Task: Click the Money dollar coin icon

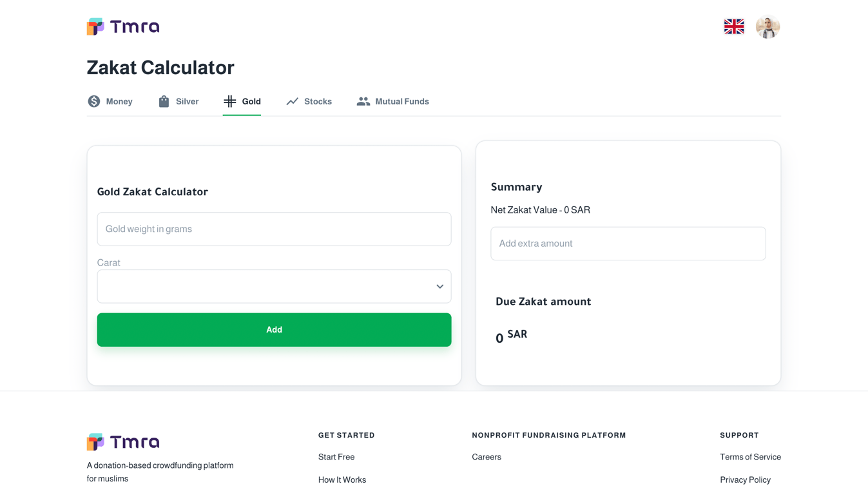Action: click(x=94, y=101)
